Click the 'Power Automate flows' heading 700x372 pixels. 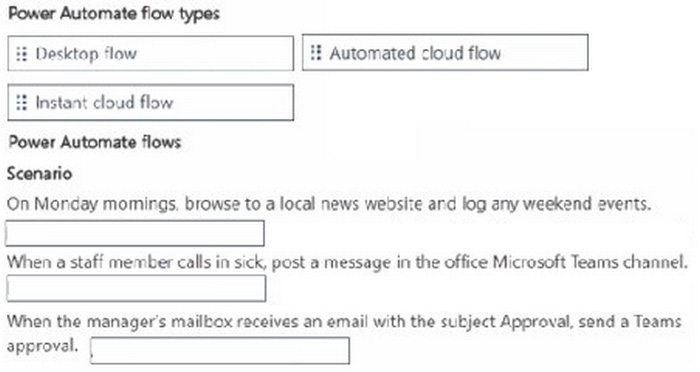coord(95,142)
